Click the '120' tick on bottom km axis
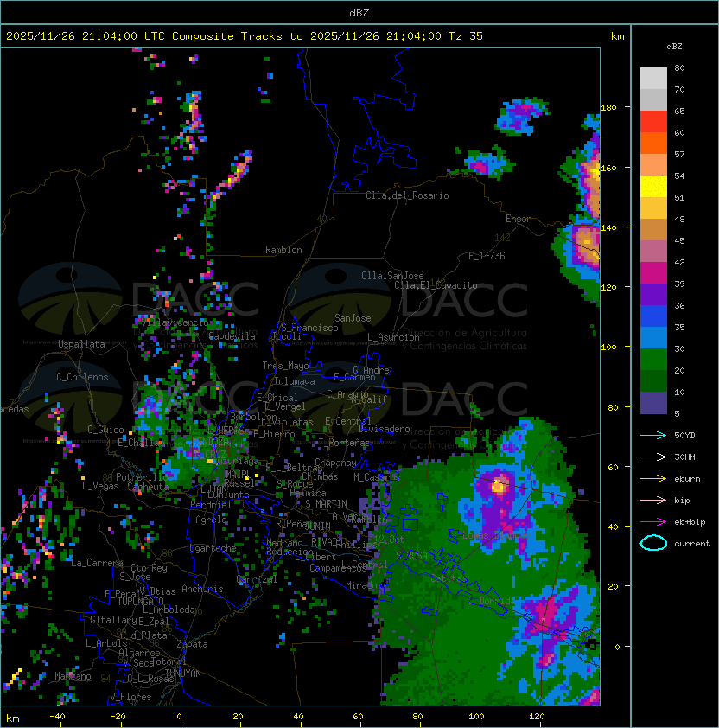Image resolution: width=719 pixels, height=728 pixels. point(537,717)
